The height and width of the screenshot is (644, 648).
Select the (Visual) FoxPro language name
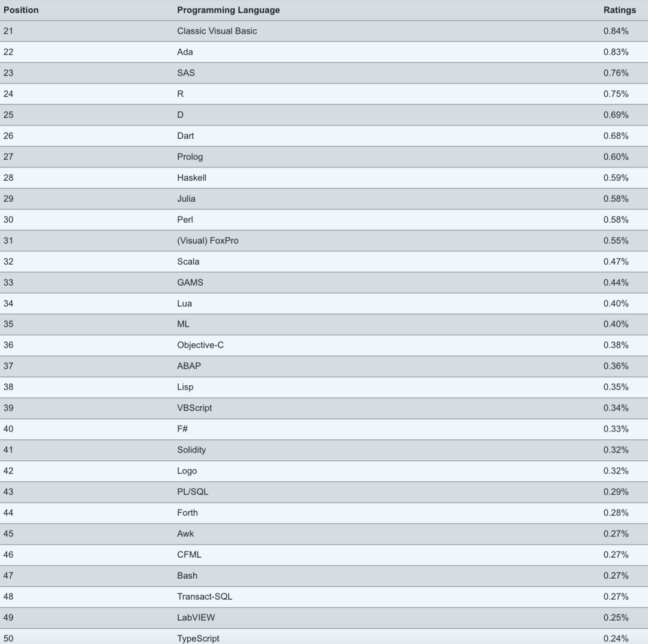[x=208, y=241]
